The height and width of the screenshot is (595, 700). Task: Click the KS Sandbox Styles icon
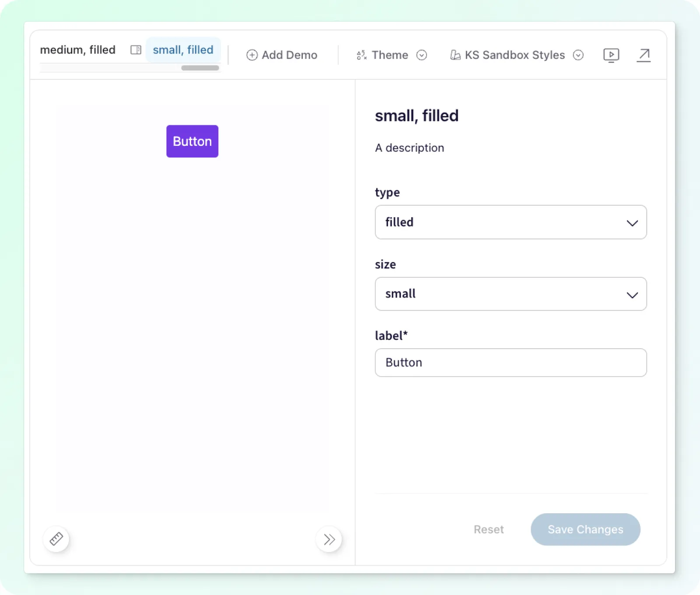[x=455, y=55]
